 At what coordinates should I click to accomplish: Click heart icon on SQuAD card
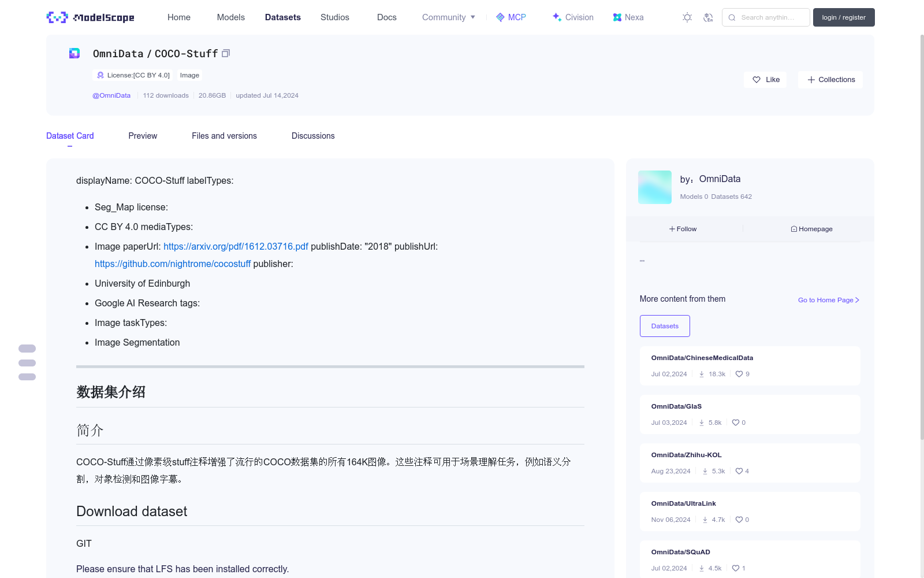736,568
